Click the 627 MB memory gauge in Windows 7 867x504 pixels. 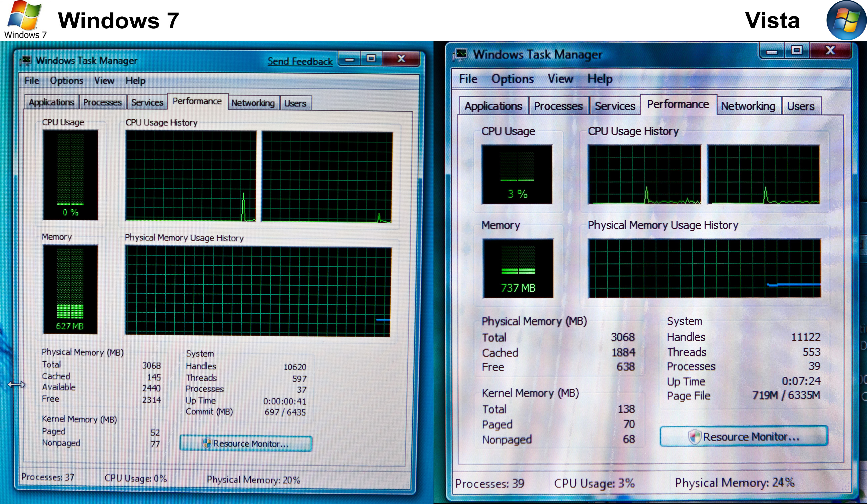point(70,289)
